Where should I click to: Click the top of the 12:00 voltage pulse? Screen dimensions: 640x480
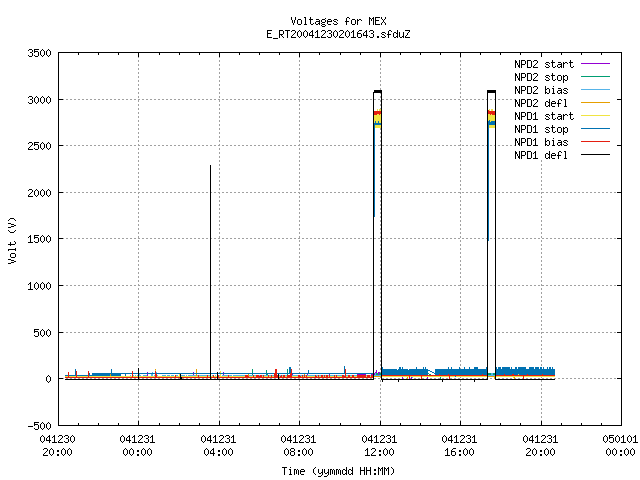click(378, 91)
